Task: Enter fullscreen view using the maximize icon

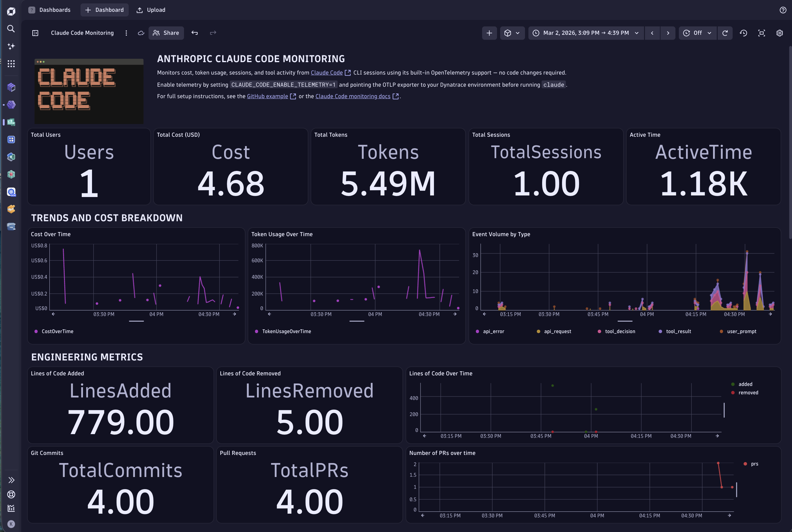Action: [x=761, y=33]
